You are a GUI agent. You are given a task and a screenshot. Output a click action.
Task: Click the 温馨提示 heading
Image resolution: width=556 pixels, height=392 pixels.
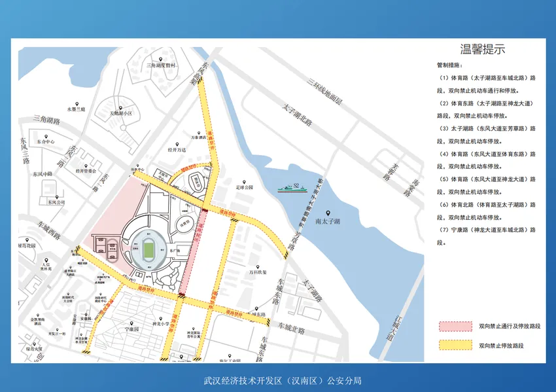[x=482, y=50]
